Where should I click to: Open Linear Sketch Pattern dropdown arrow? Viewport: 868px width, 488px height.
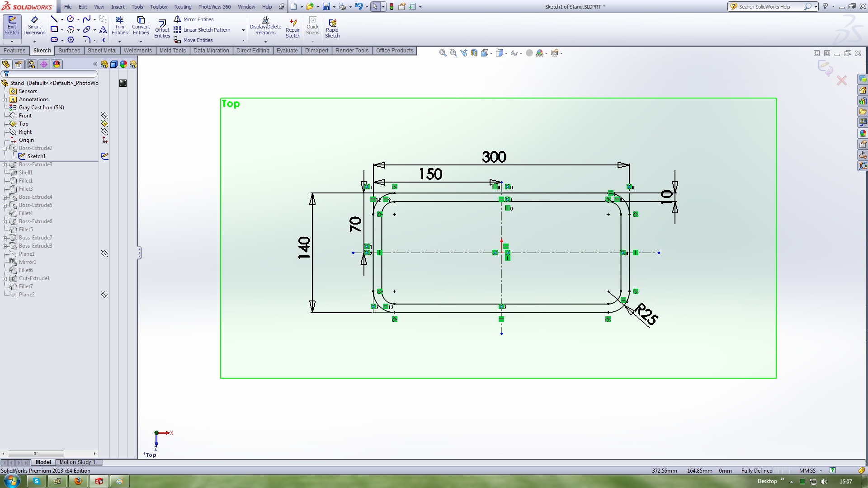[243, 30]
